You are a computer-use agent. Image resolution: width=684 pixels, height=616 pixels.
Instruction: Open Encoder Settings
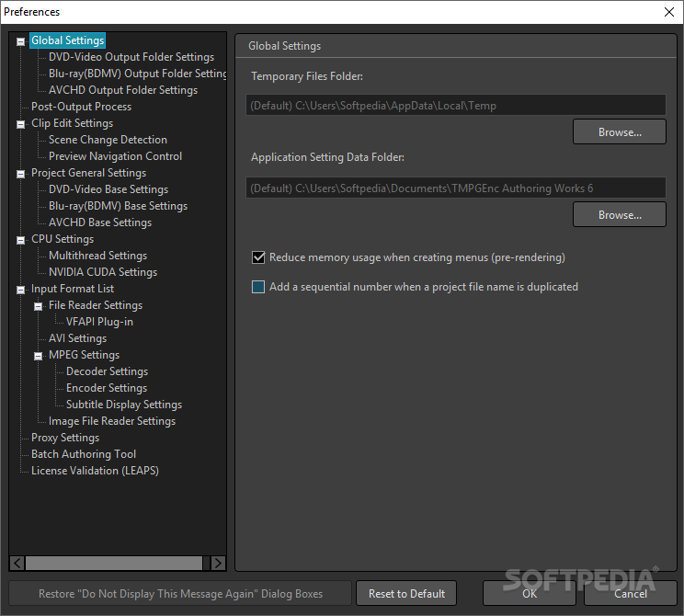click(x=107, y=389)
